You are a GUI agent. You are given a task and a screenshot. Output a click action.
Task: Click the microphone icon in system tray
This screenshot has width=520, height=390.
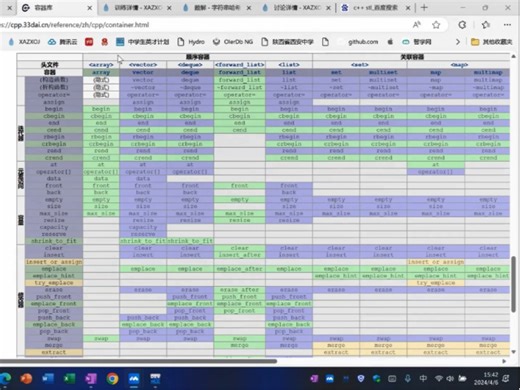click(x=408, y=378)
